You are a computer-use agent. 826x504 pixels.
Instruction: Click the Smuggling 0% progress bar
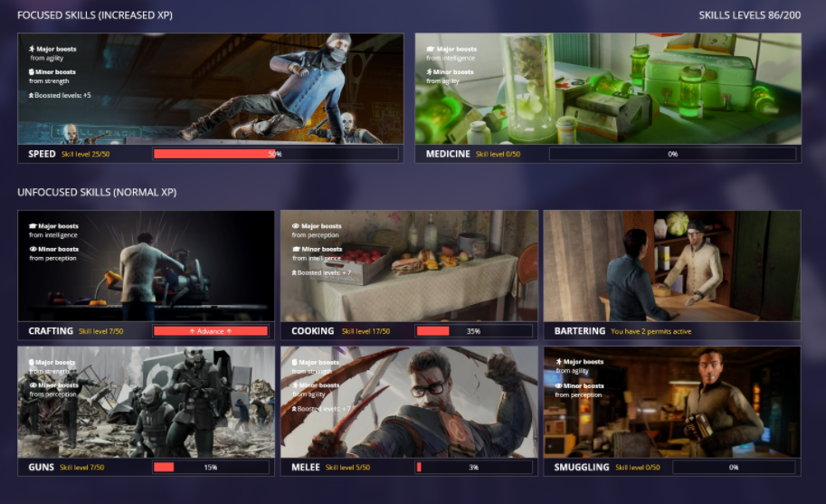tap(734, 467)
